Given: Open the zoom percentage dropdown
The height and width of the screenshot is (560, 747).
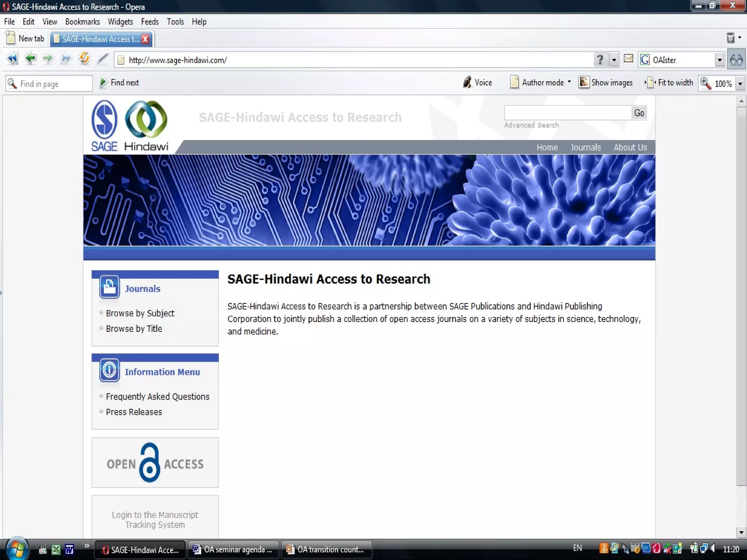Looking at the screenshot, I should 740,83.
